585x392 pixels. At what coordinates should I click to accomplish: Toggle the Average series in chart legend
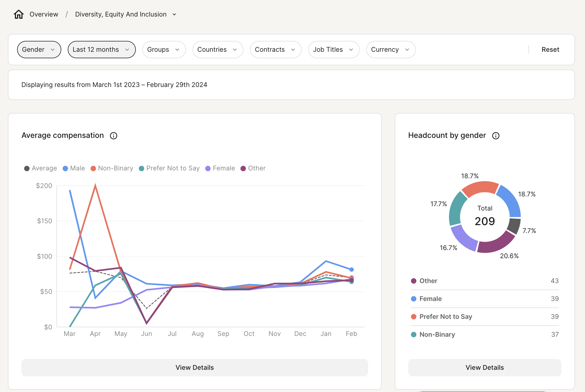pyautogui.click(x=41, y=168)
